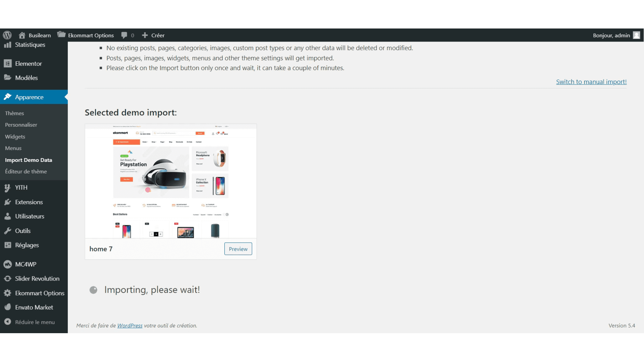The height and width of the screenshot is (362, 644).
Task: Select Import Demo Data menu item
Action: (x=28, y=160)
